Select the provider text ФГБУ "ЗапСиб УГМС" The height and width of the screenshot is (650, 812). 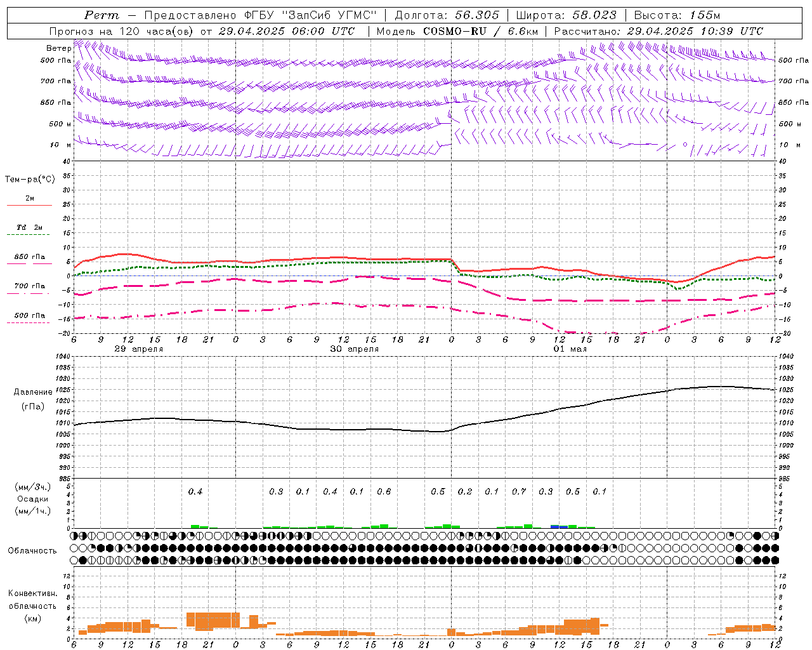(310, 15)
